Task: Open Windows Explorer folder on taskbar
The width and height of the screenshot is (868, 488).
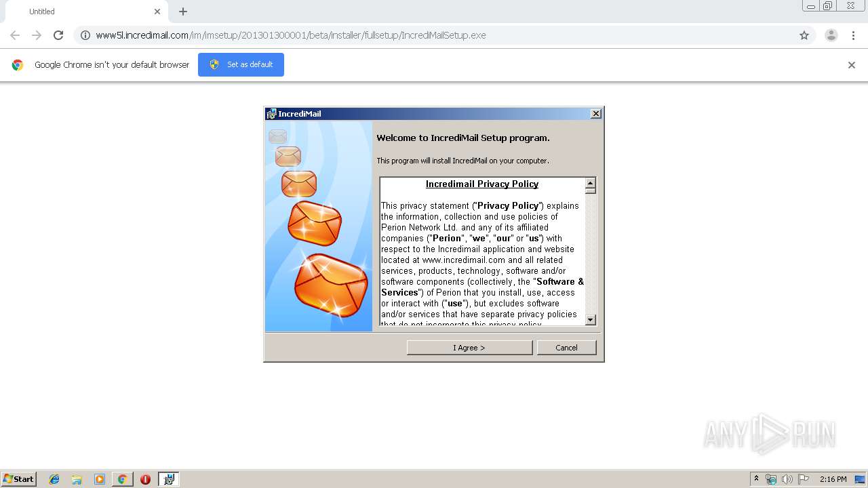Action: 77,479
